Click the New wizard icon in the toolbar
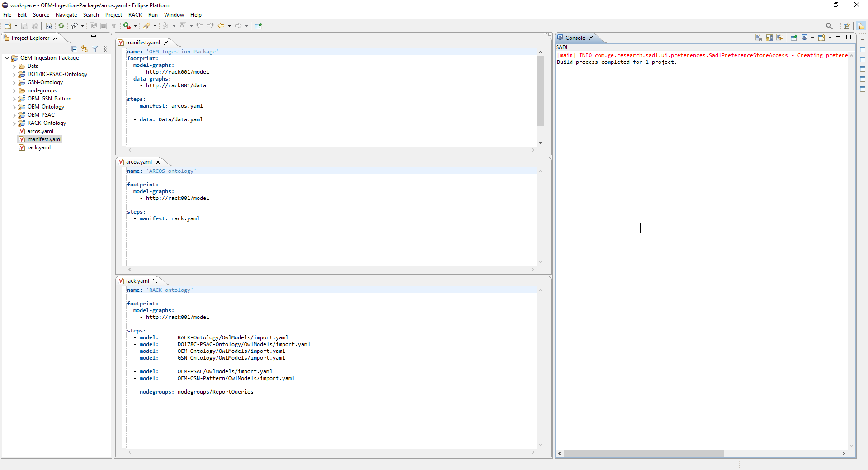 pyautogui.click(x=8, y=26)
